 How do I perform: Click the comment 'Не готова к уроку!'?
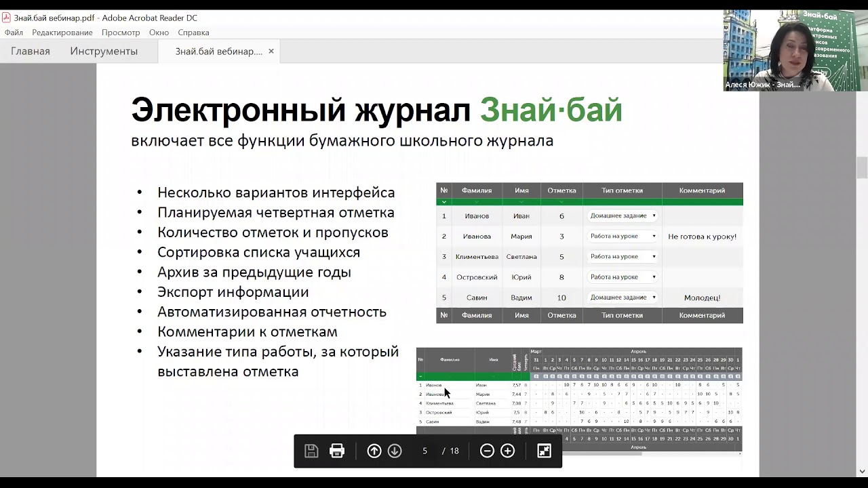point(702,237)
